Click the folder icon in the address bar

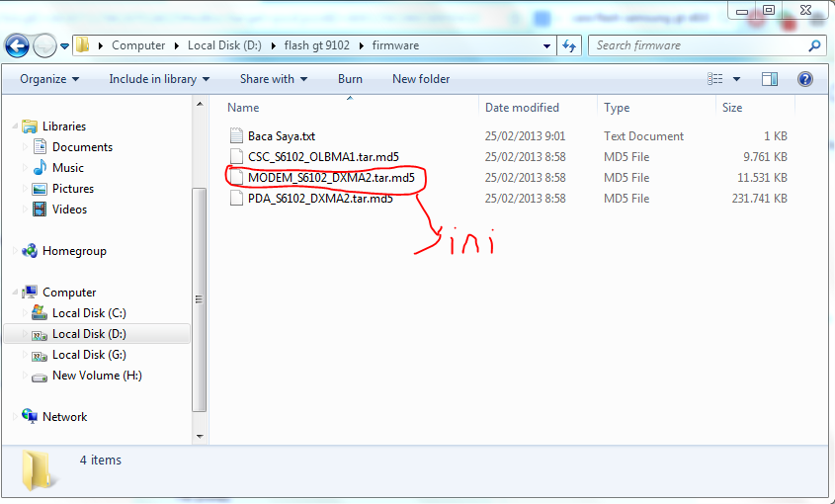pos(83,45)
